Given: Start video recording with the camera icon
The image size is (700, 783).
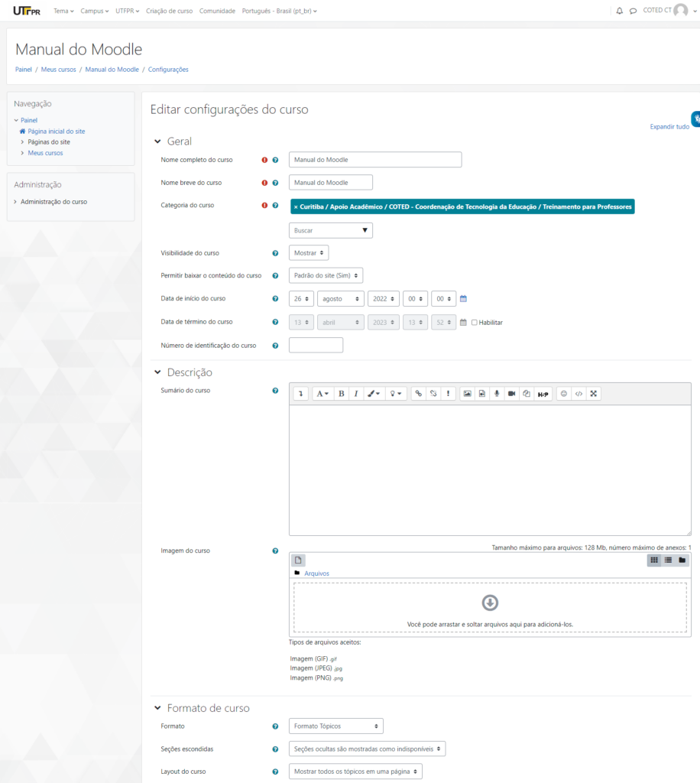Looking at the screenshot, I should (x=511, y=394).
